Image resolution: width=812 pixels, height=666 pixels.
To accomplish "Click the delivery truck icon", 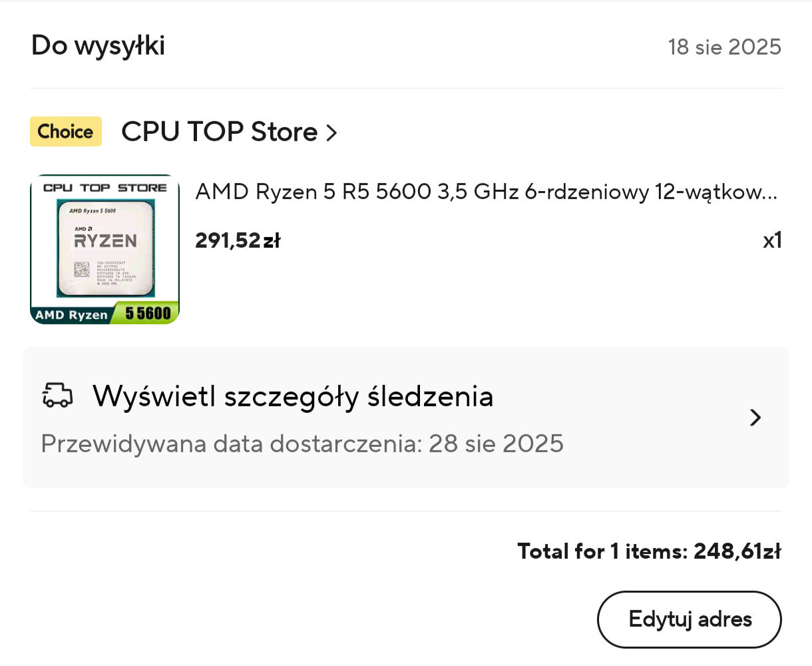I will 57,395.
